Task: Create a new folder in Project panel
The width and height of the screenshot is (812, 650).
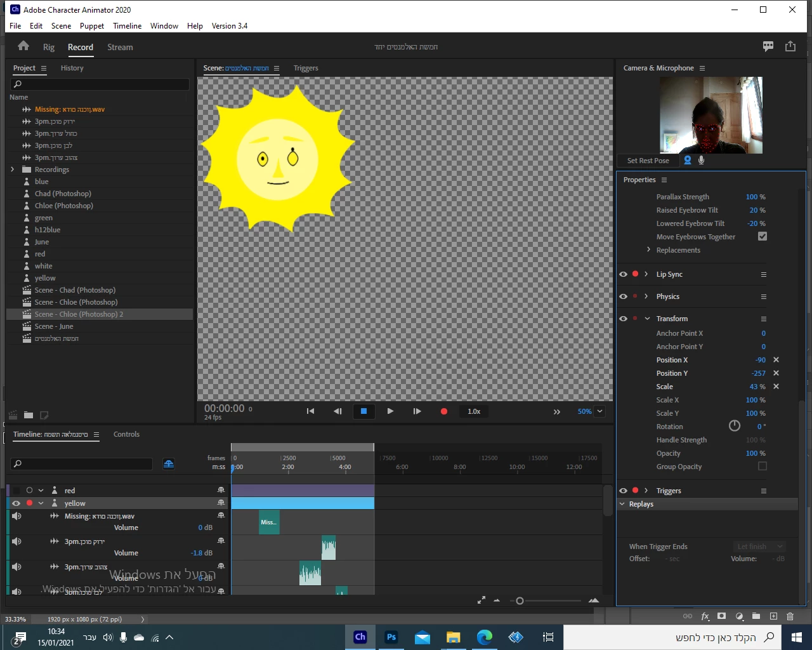Action: click(x=29, y=415)
